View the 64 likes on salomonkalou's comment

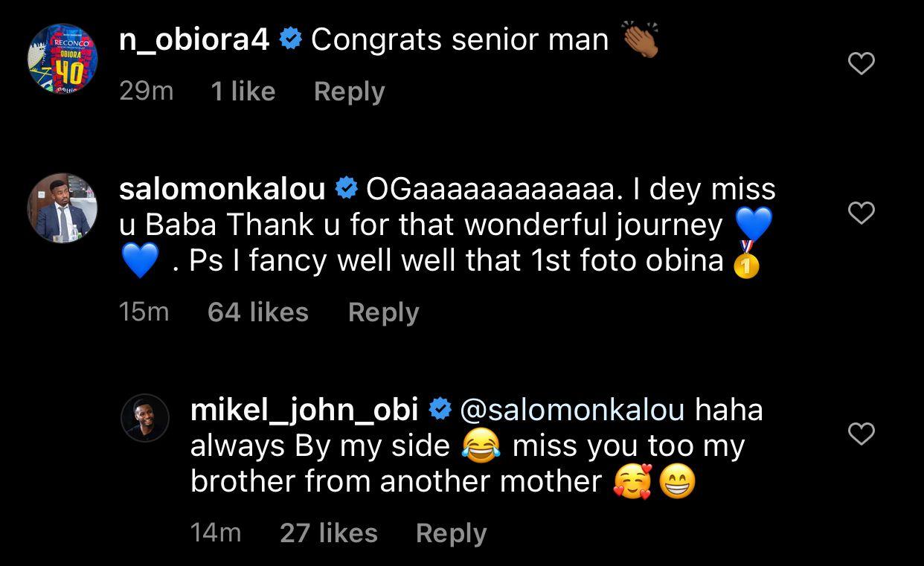[257, 312]
